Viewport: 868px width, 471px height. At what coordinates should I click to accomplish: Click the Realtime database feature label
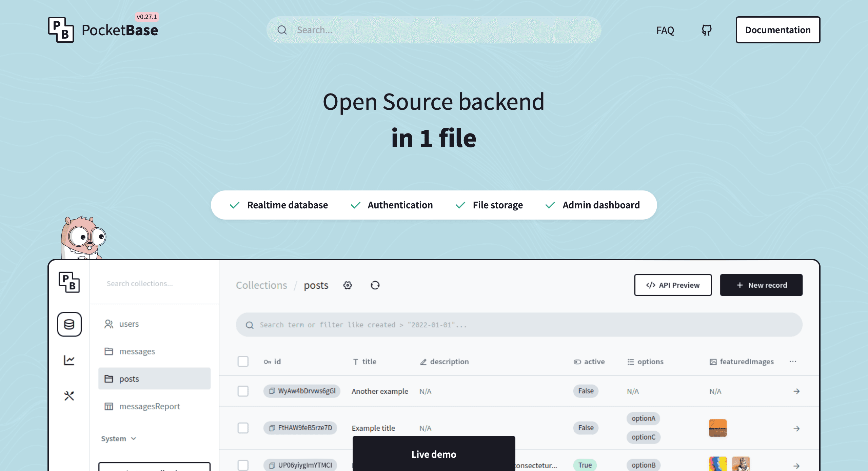point(288,205)
